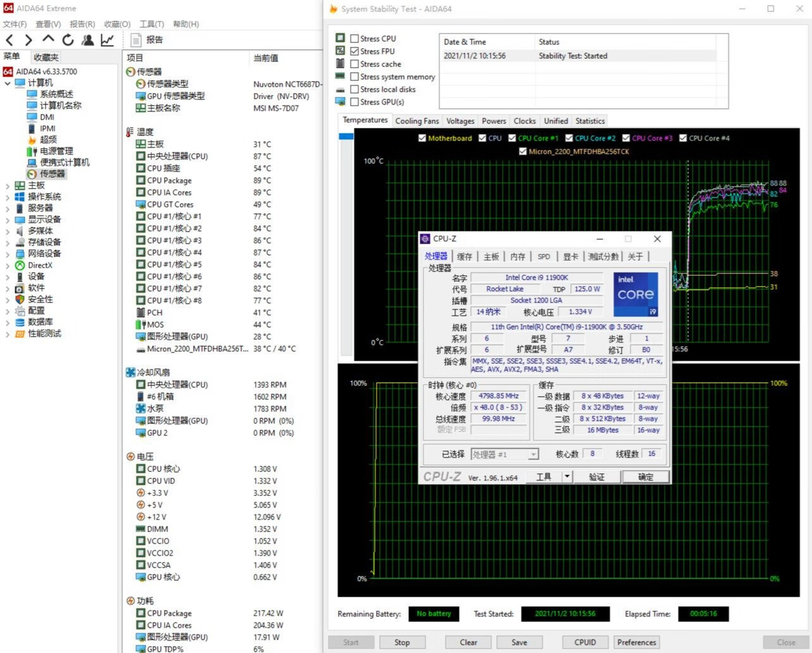The height and width of the screenshot is (653, 812).
Task: Go back with the AIDA64 toolbar arrow
Action: pyautogui.click(x=9, y=40)
